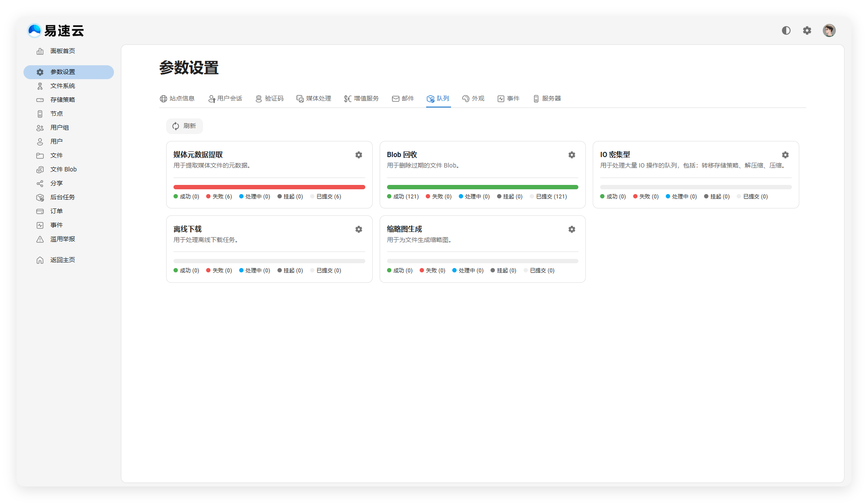The width and height of the screenshot is (868, 503).
Task: Open 滥用举报 in the sidebar
Action: [x=63, y=239]
